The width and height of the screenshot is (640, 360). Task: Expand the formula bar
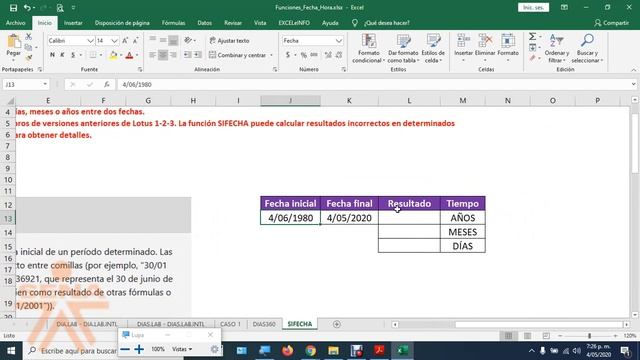pos(633,84)
